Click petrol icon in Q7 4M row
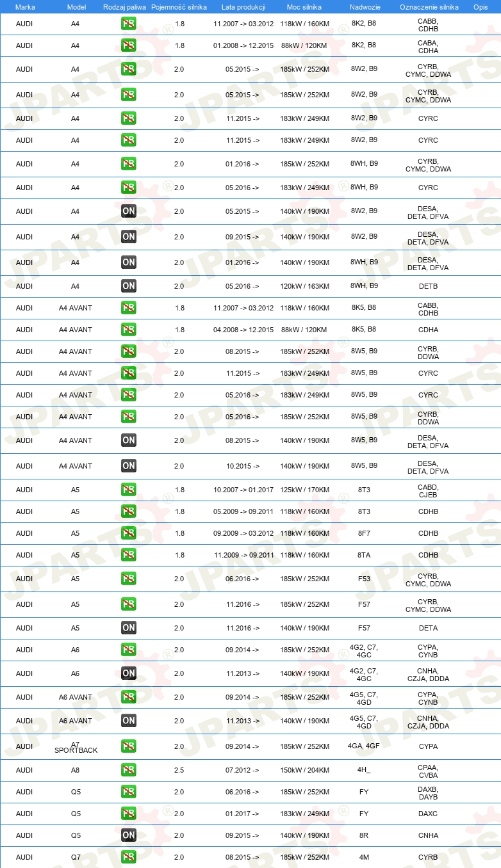 129,857
